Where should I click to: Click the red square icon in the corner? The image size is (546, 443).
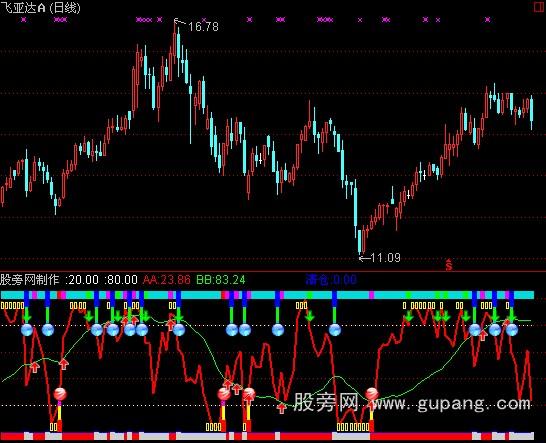click(x=539, y=7)
